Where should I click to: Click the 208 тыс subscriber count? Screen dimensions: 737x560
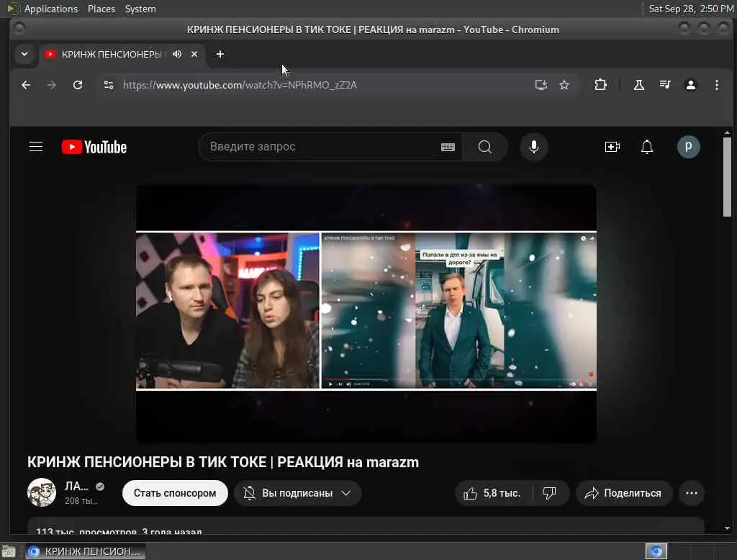(x=81, y=501)
